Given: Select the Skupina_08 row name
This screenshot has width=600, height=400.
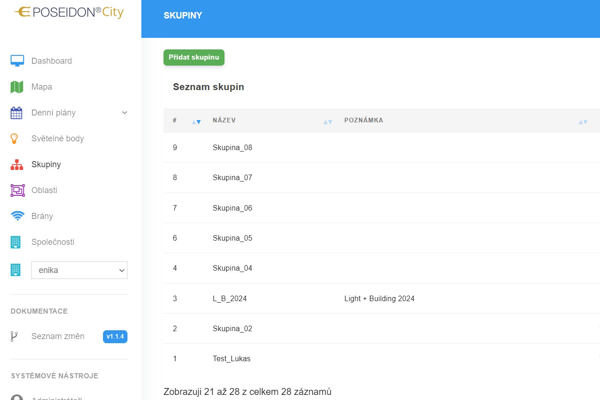Looking at the screenshot, I should pos(232,148).
